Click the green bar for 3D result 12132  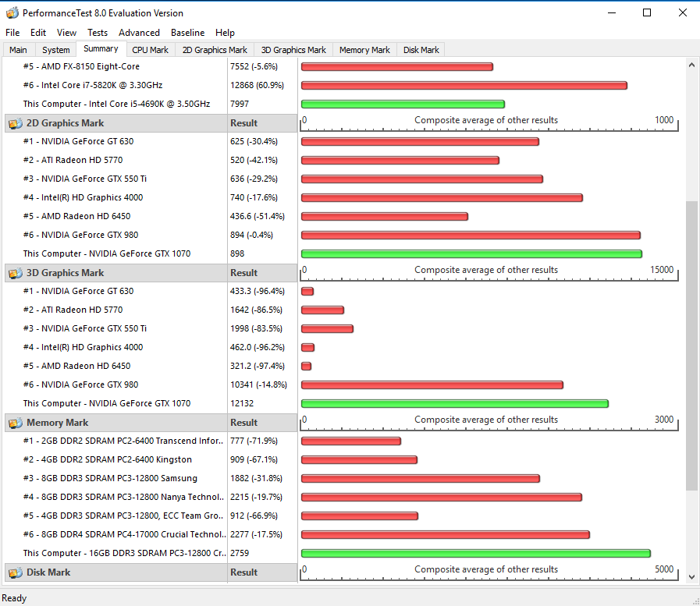coord(455,404)
